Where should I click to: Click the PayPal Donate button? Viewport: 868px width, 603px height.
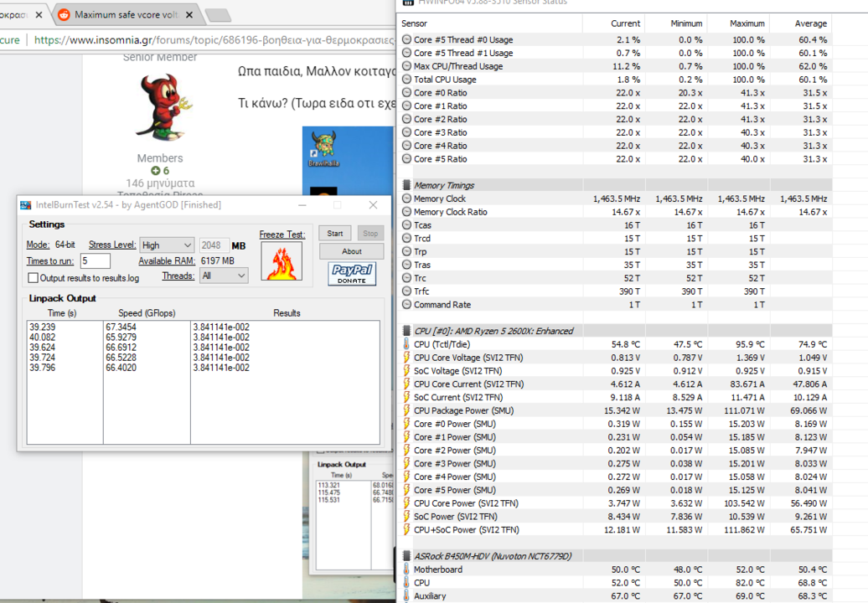(352, 273)
